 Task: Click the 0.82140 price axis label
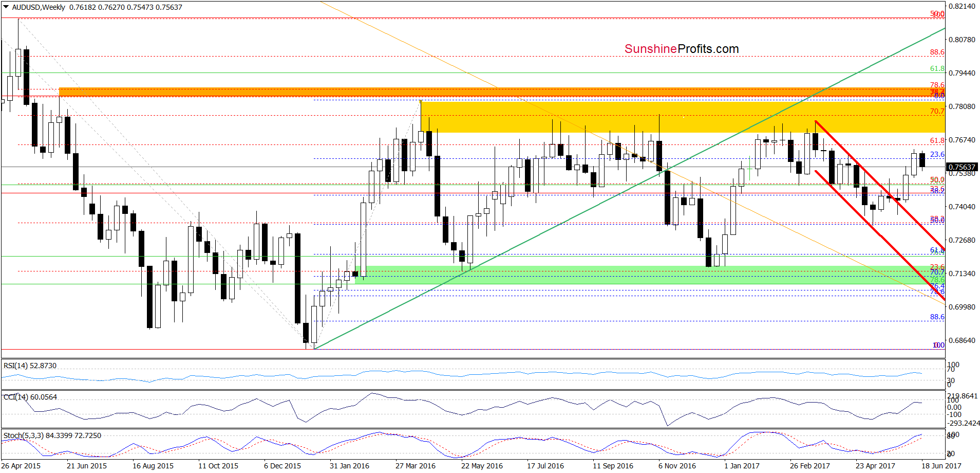[x=962, y=6]
